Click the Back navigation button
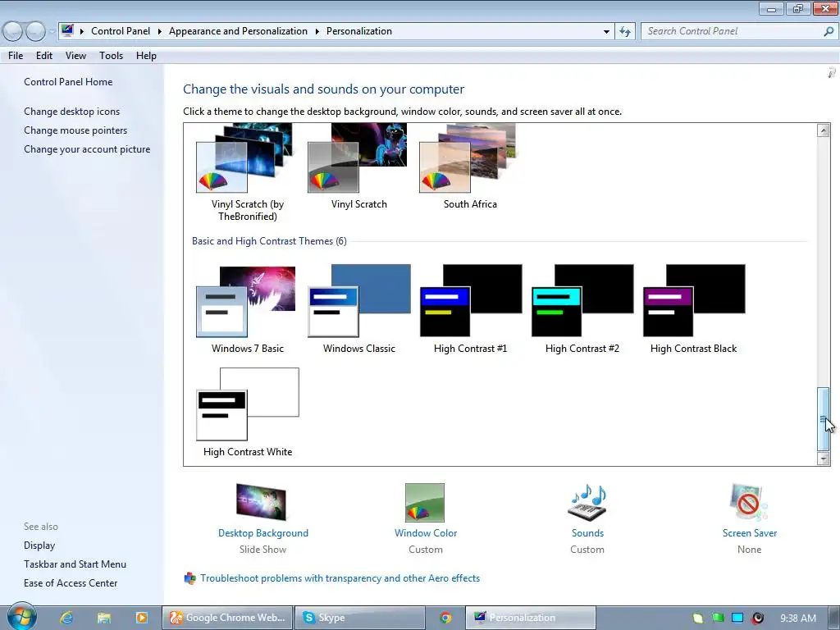This screenshot has height=630, width=840. [x=13, y=32]
